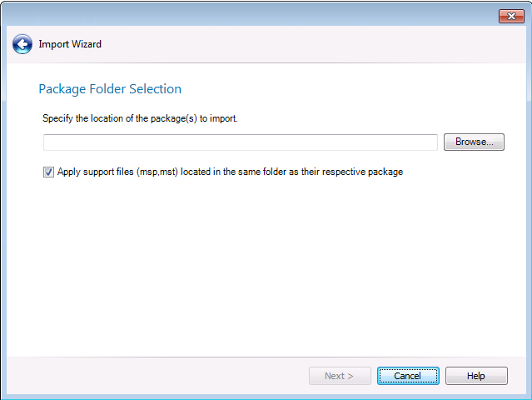Open Help for this wizard
Image resolution: width=532 pixels, height=400 pixels.
[475, 376]
